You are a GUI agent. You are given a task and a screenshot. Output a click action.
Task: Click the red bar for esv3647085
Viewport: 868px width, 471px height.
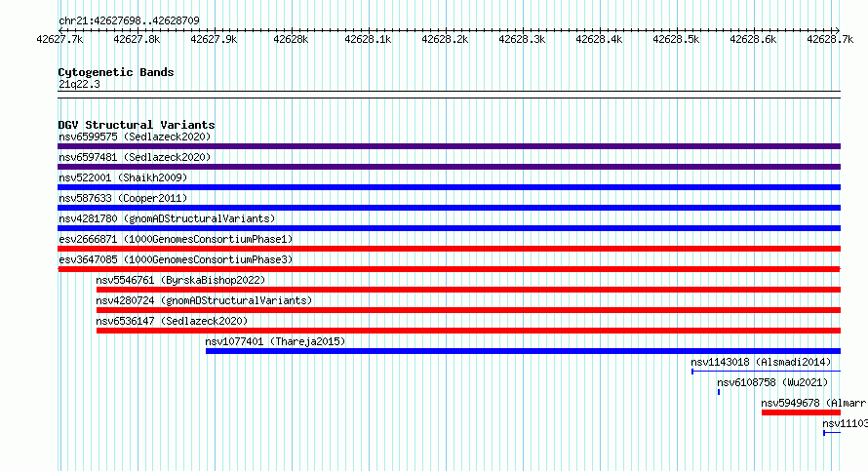pyautogui.click(x=449, y=269)
